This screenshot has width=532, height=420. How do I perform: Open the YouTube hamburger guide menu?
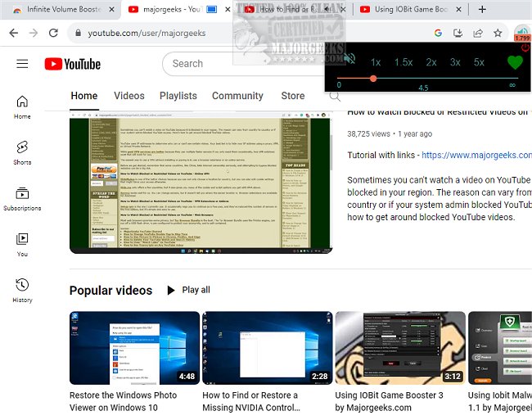tap(22, 64)
